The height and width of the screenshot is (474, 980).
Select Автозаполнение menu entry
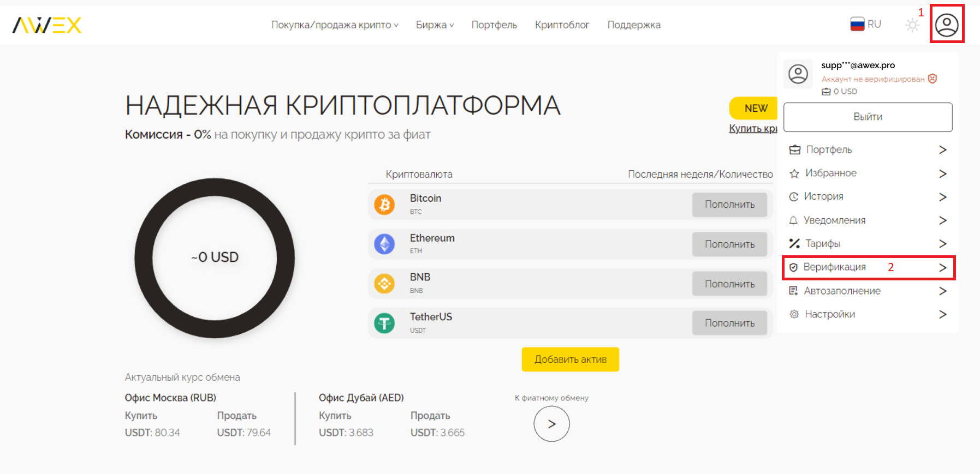869,291
